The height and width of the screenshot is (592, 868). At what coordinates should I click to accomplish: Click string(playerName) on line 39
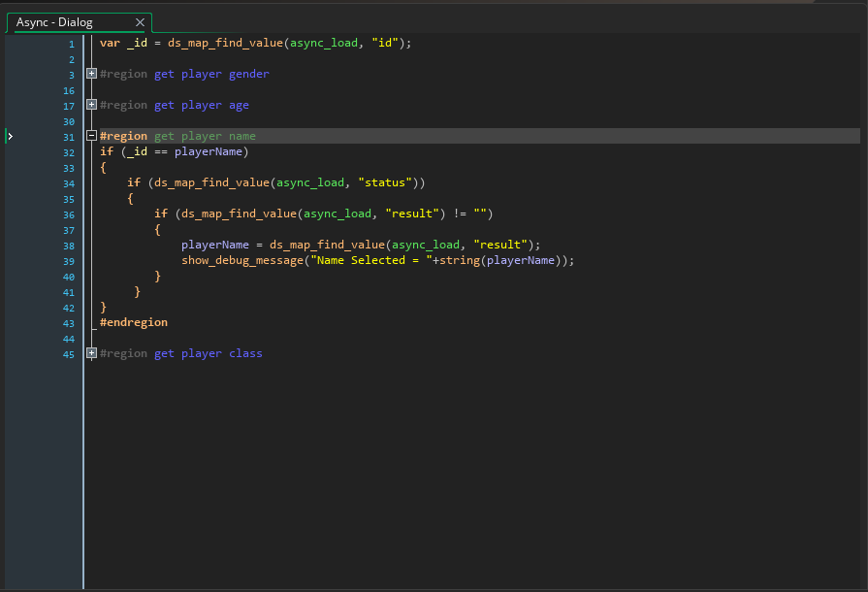coord(500,260)
